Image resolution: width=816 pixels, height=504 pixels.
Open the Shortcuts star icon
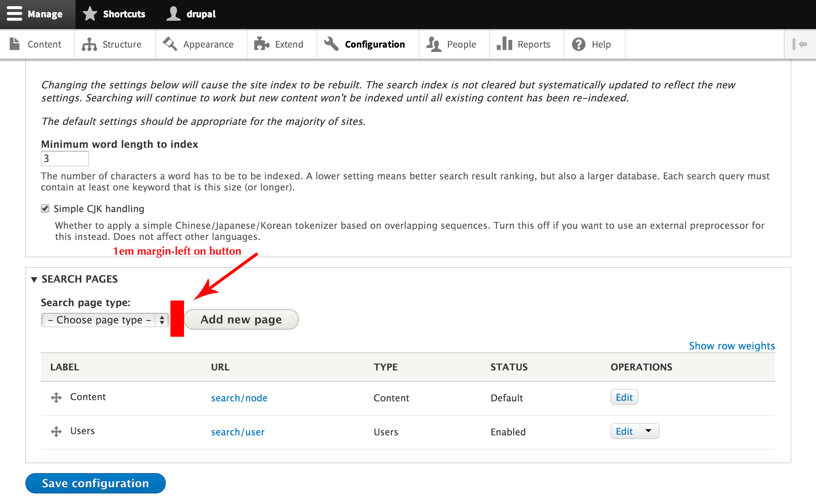90,14
